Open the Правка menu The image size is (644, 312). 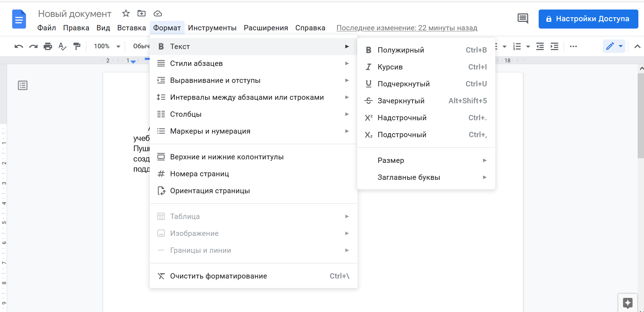point(76,28)
